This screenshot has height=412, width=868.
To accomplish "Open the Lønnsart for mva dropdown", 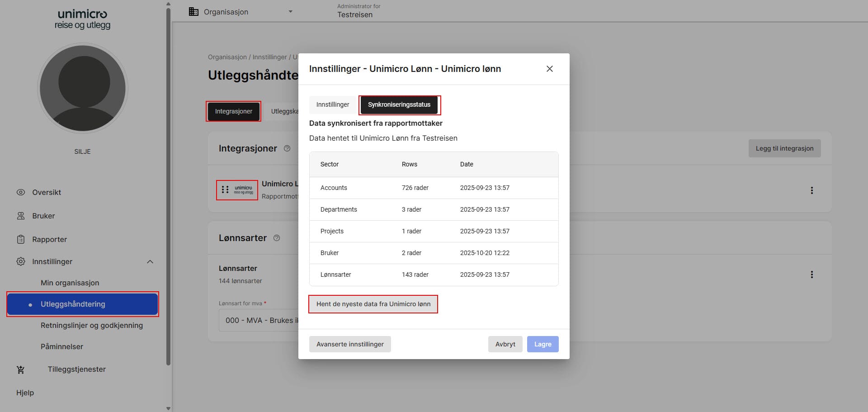I will (x=259, y=320).
